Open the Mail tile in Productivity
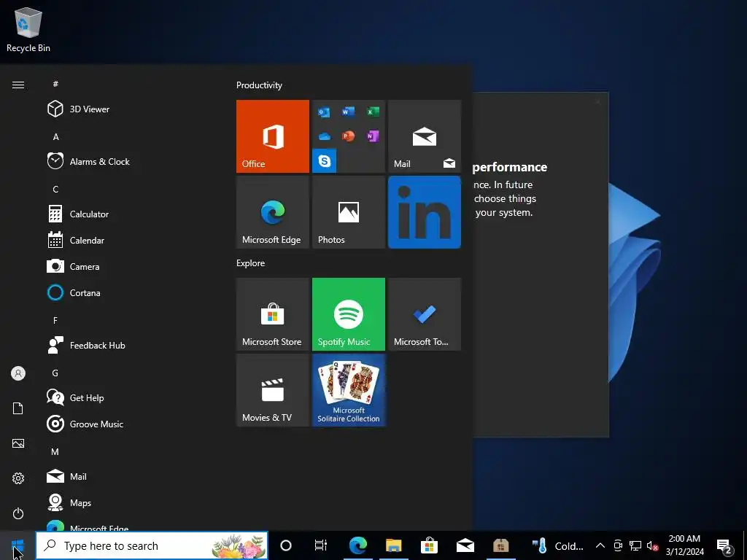Image resolution: width=747 pixels, height=560 pixels. tap(425, 136)
